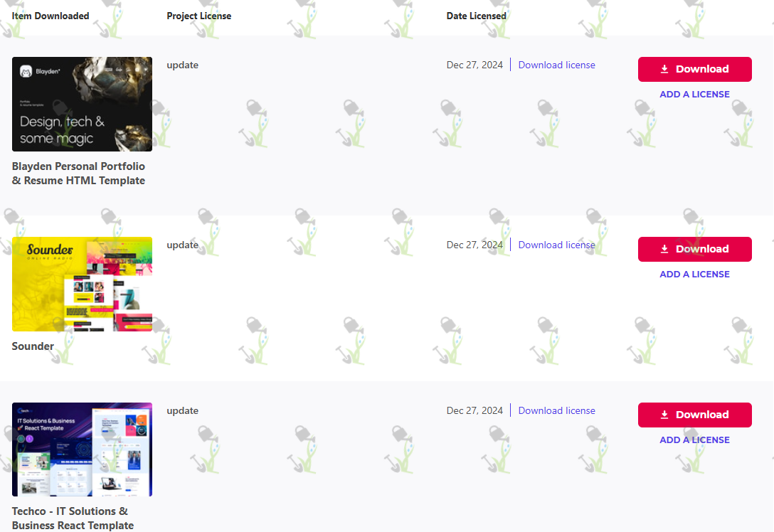Add a license to Blayden template
Screen dimensions: 774x532
click(694, 95)
